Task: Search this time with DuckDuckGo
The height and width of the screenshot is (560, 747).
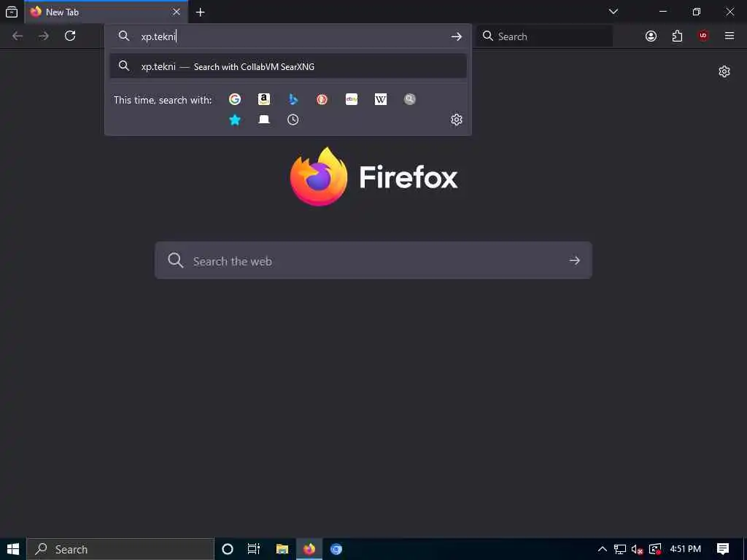Action: [x=322, y=99]
